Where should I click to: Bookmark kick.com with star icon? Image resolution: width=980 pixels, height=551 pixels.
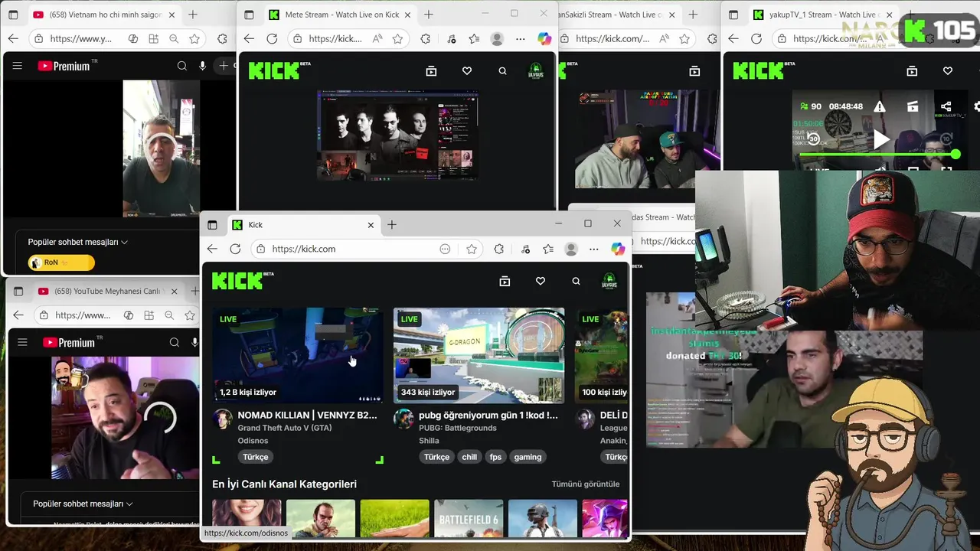click(472, 249)
